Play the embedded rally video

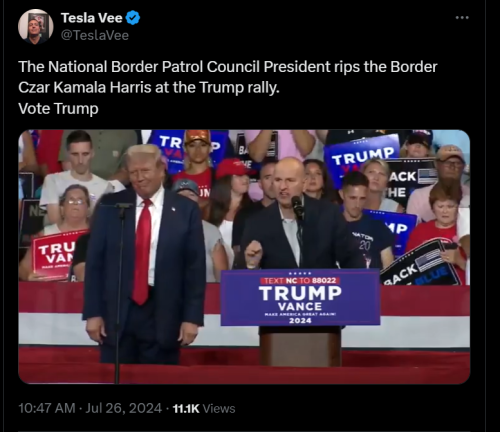[244, 257]
